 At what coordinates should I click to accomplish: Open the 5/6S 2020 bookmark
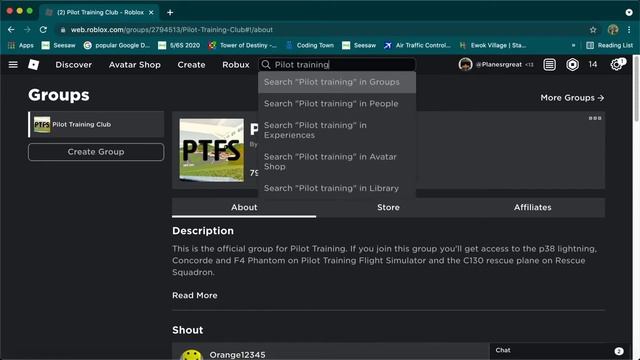click(x=179, y=45)
